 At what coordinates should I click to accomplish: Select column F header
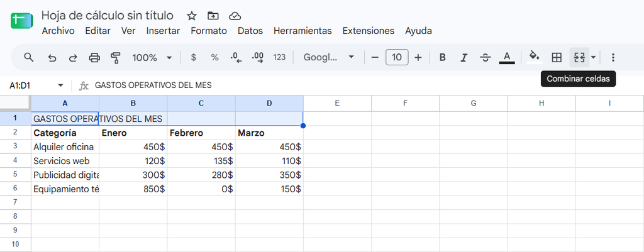(406, 104)
